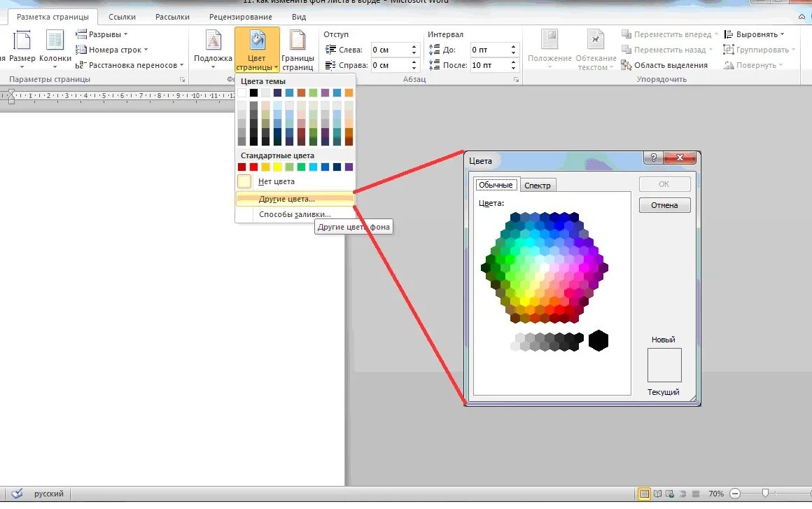Increase the Справа indent with stepper

(x=414, y=62)
